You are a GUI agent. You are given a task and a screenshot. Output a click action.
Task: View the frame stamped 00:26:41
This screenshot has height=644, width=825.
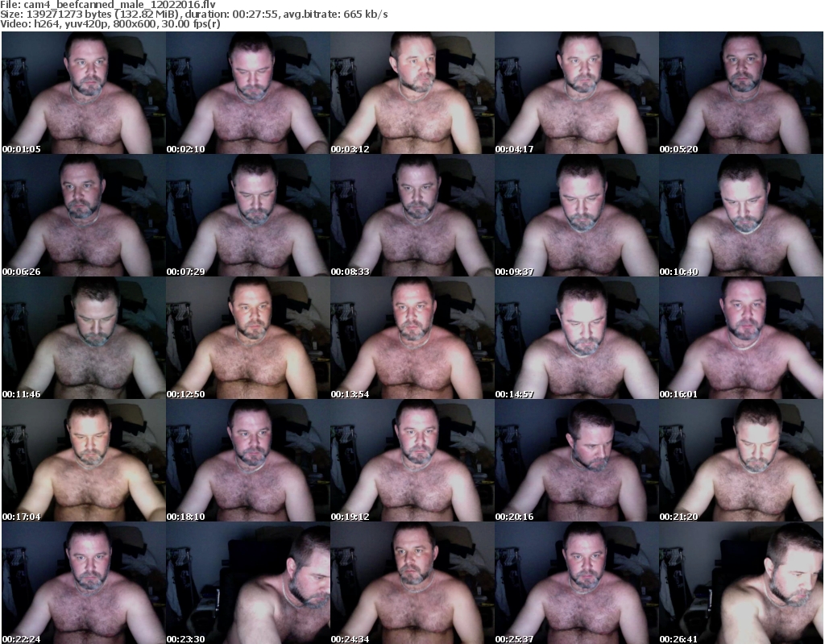(741, 583)
